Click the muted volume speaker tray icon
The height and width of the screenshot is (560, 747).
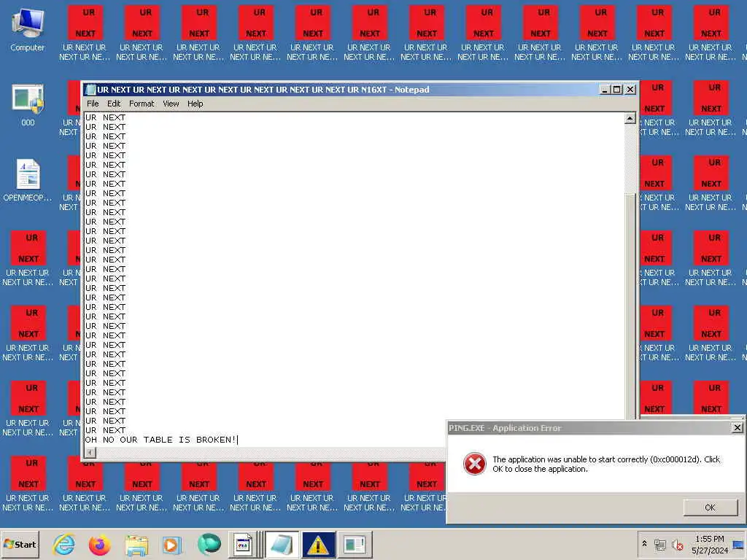tap(676, 544)
